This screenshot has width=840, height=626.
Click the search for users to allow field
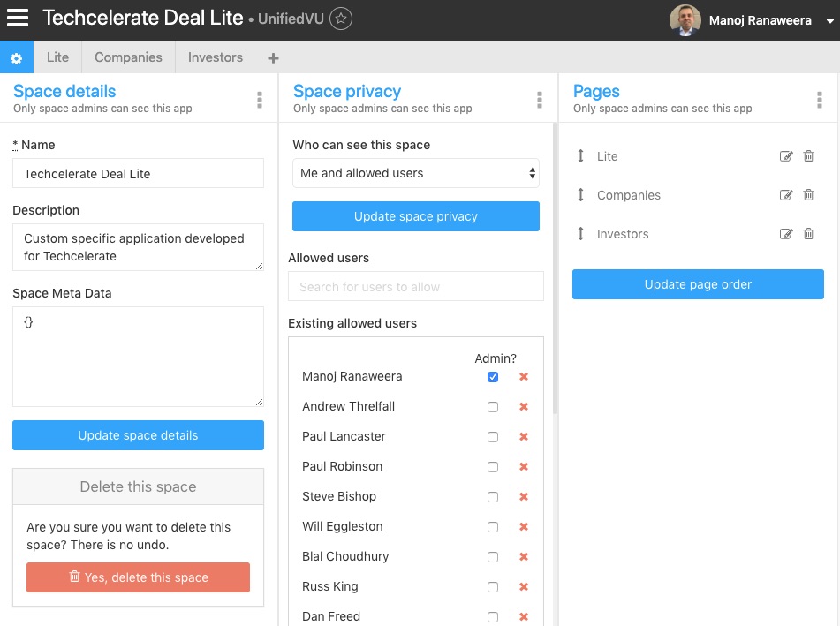pyautogui.click(x=415, y=287)
